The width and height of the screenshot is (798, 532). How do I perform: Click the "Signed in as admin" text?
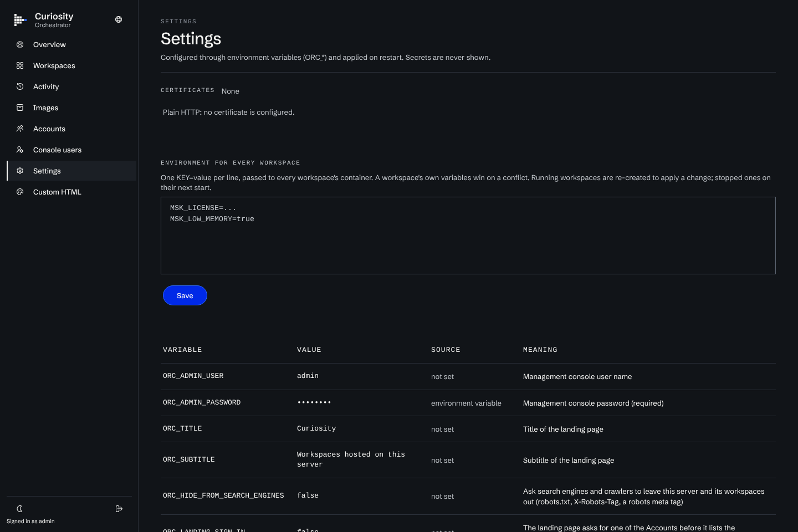tap(30, 521)
